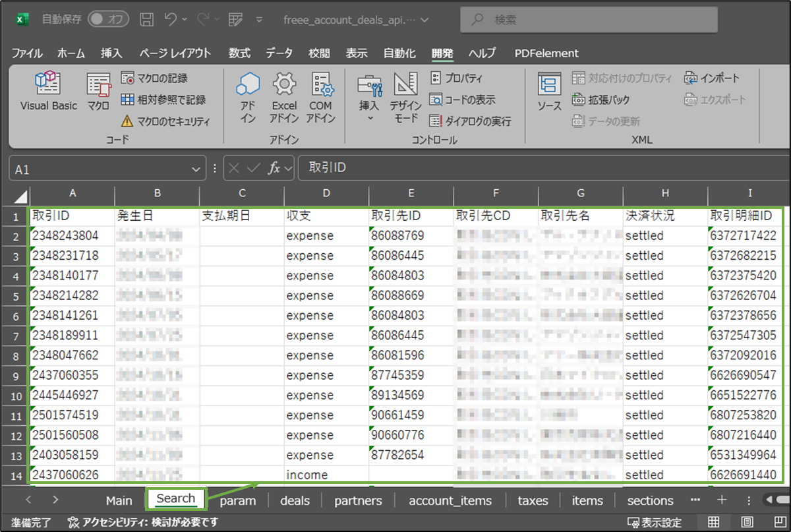Open the マクロ macros dialog

[x=98, y=92]
